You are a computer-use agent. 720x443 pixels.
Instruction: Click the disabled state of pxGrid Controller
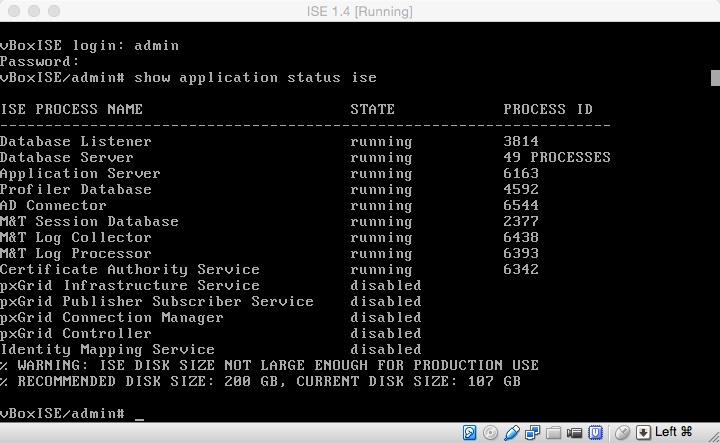(x=386, y=333)
